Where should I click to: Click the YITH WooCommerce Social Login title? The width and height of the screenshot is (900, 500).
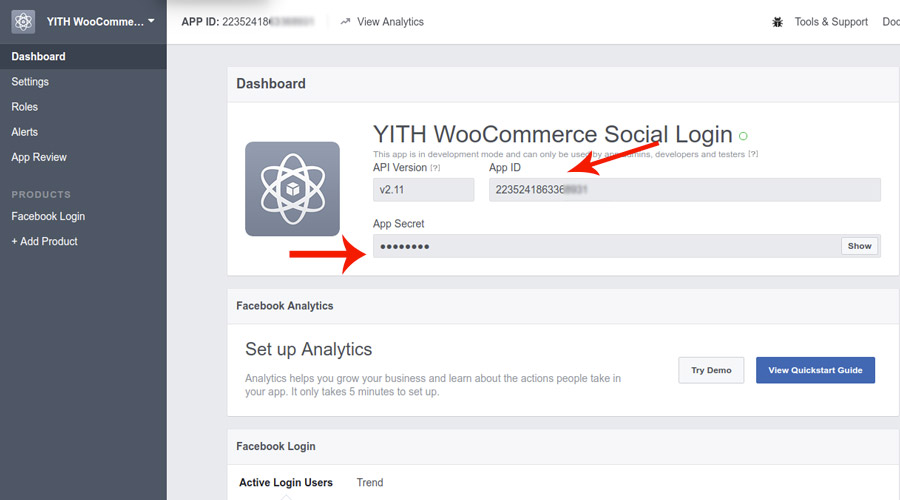point(553,134)
